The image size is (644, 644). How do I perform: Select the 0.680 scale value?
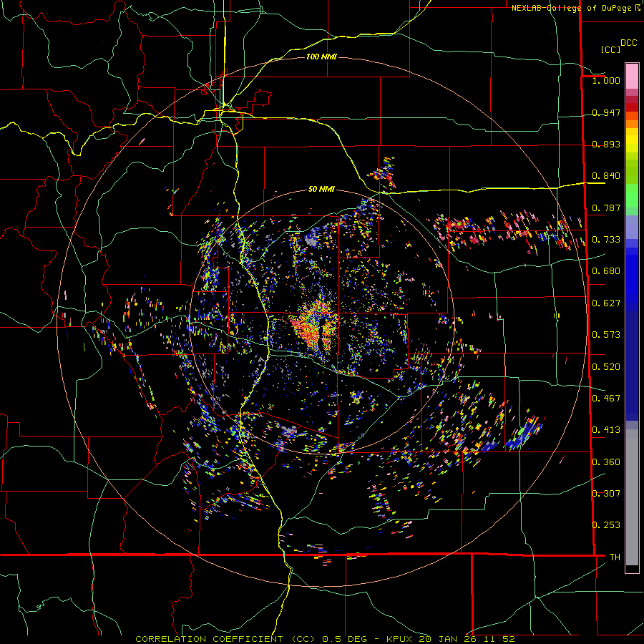pyautogui.click(x=606, y=271)
